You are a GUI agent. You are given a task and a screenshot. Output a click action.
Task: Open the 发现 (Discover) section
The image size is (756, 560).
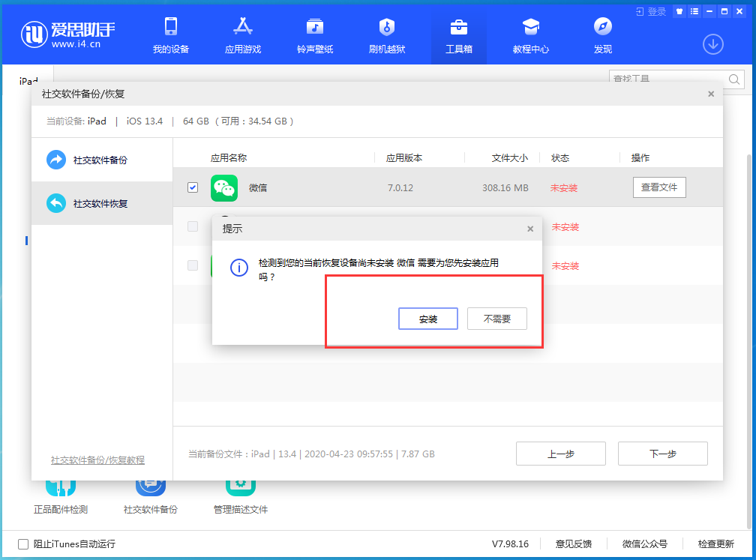[602, 34]
